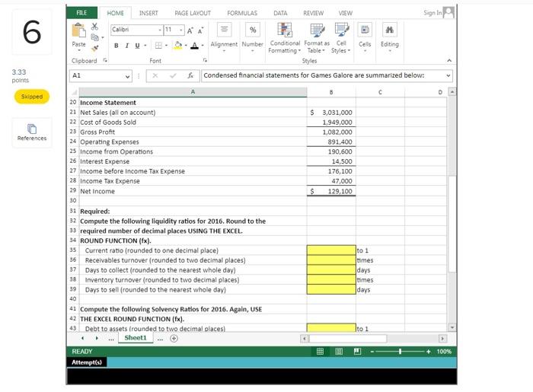Open the font color dropdown arrow

tap(203, 46)
